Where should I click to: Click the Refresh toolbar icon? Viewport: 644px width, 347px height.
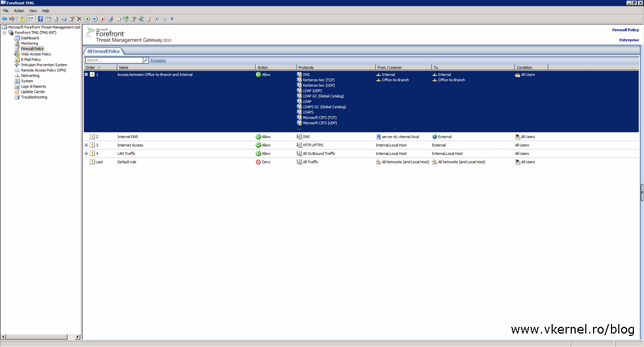pos(55,18)
